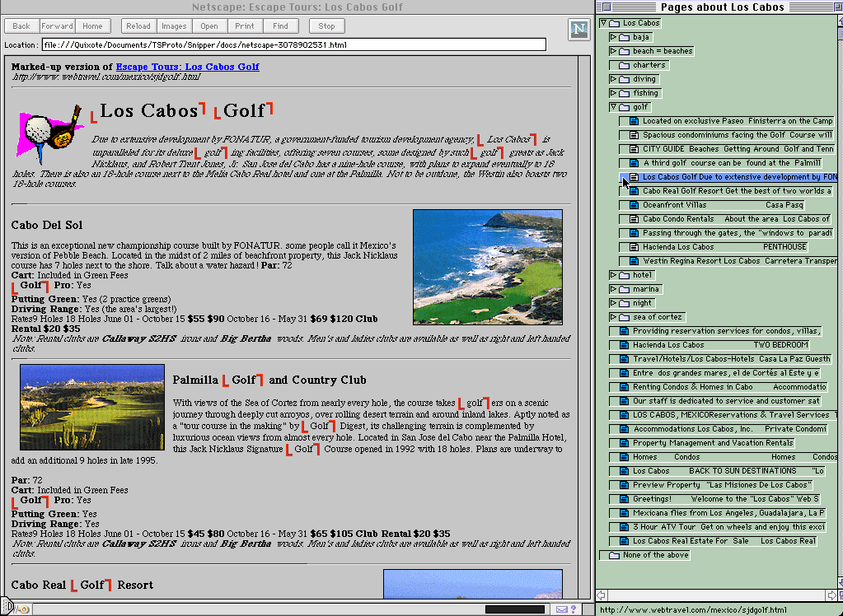Click page icon for Cabo Real Golf Resort entry
This screenshot has width=843, height=616.
pos(634,191)
